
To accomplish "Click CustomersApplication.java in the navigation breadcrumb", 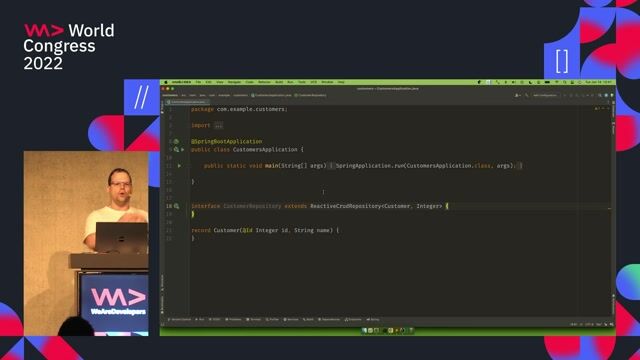I will 272,95.
